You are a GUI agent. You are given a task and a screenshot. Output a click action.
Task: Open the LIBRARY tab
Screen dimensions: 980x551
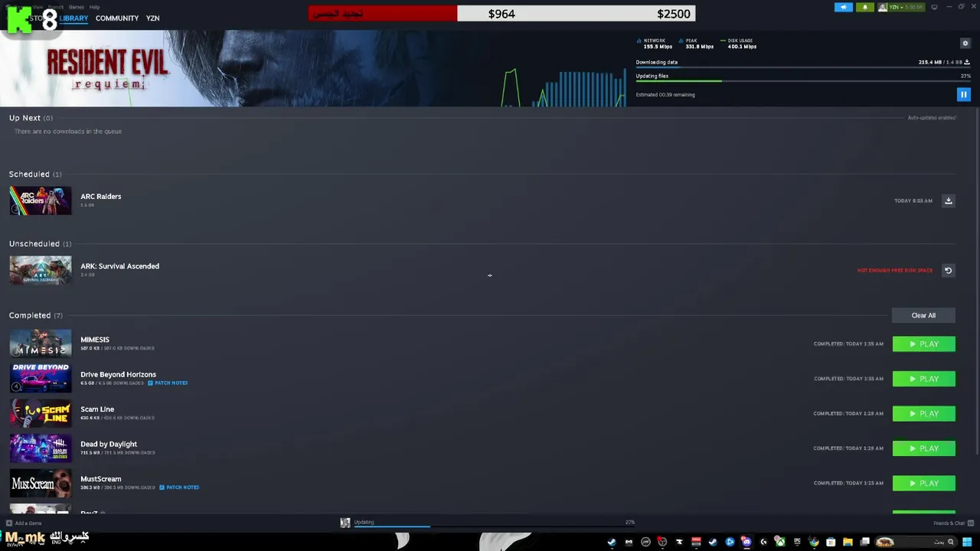pyautogui.click(x=73, y=18)
